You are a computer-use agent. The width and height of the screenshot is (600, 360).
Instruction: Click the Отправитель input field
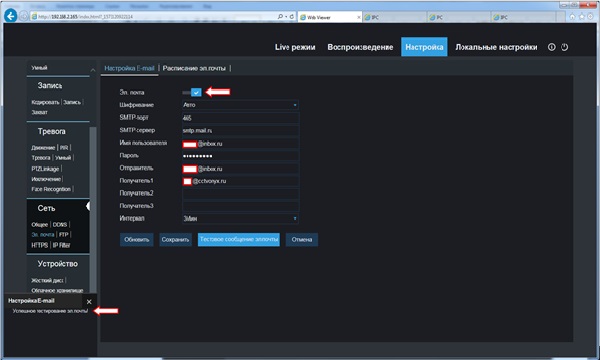(240, 168)
